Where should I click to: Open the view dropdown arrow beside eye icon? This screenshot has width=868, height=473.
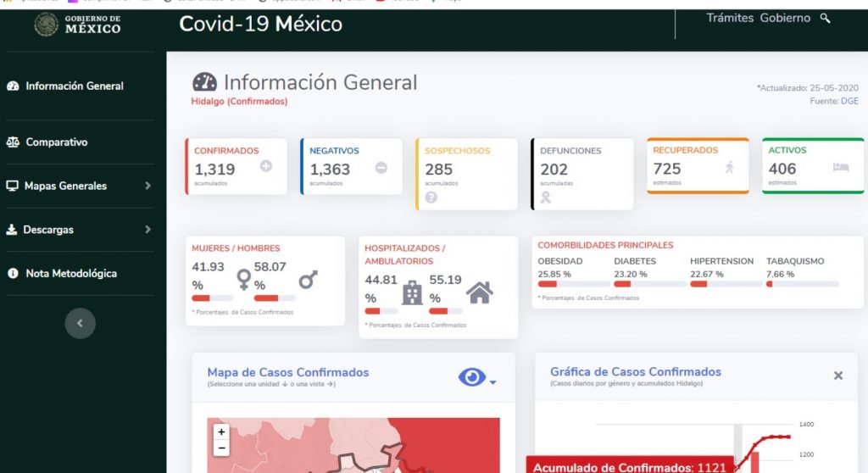click(x=492, y=382)
